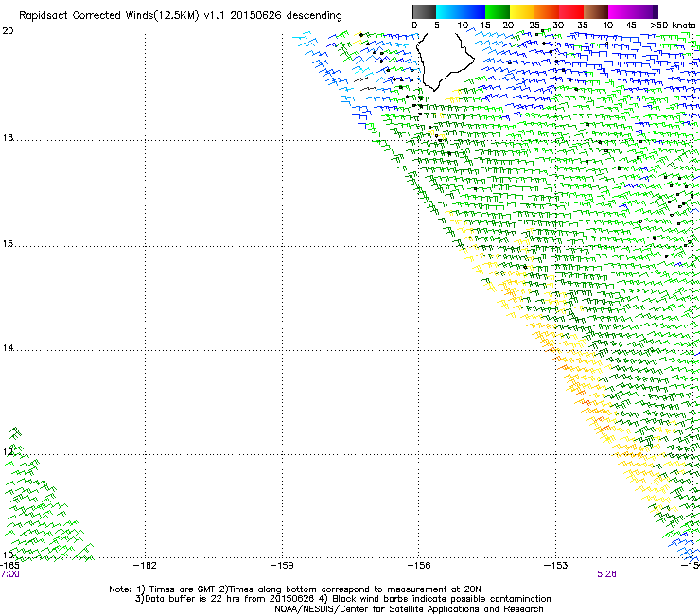
Task: Click the blue 10-15 knots legend swatch
Action: [x=472, y=11]
